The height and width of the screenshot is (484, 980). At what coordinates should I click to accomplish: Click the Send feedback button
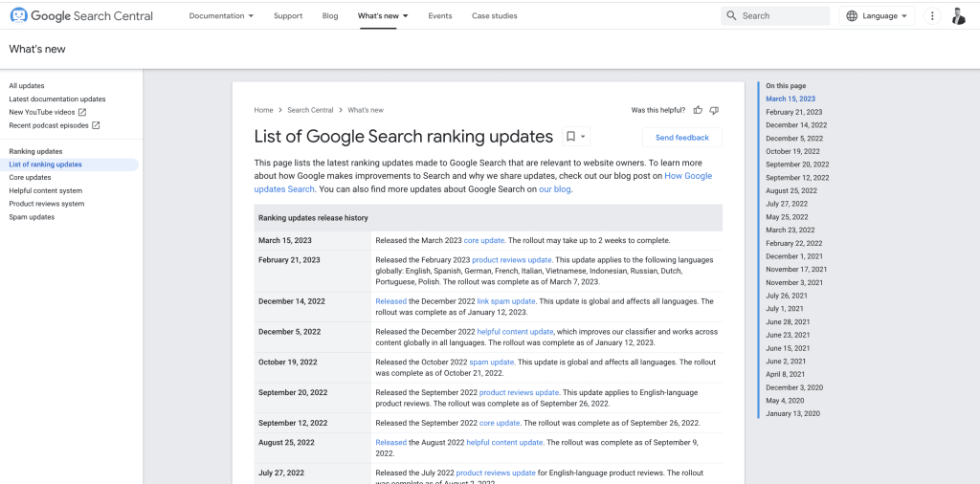point(681,138)
